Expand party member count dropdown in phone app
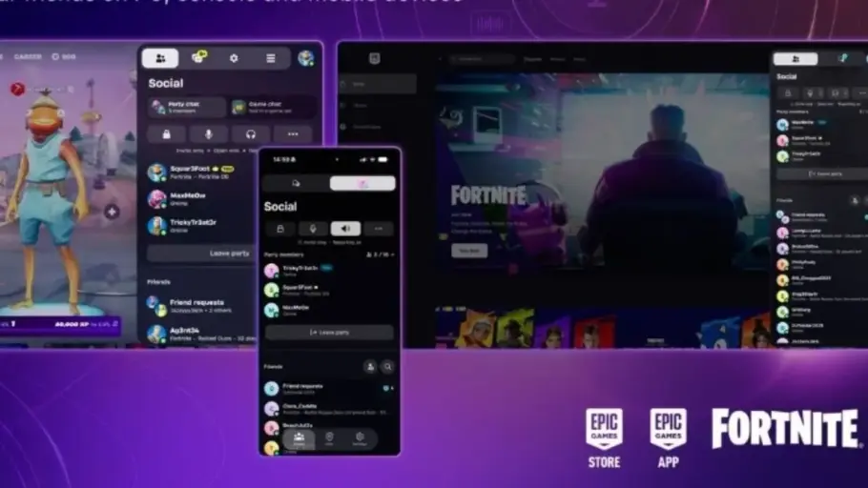The height and width of the screenshot is (488, 868). click(x=381, y=254)
